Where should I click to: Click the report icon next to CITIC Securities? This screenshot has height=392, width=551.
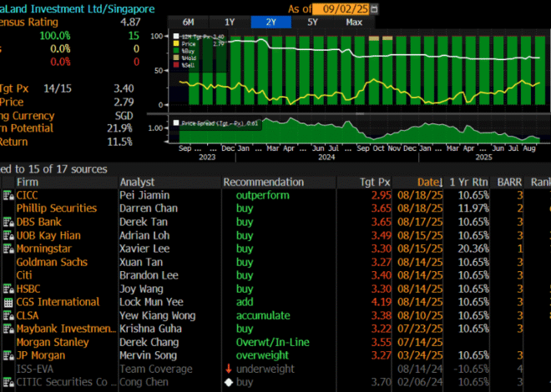pyautogui.click(x=8, y=383)
